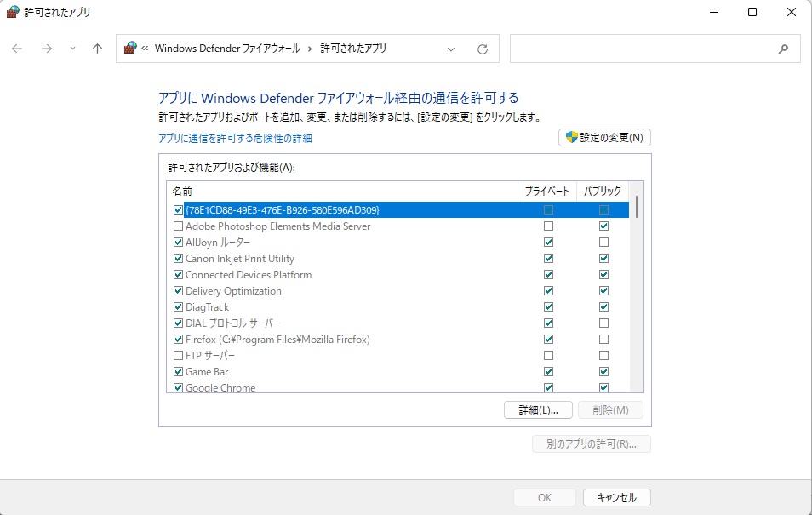Screen dimensions: 812x515
Task: Enable Adobe Photoshop Elements private checkbox
Action: 548,226
